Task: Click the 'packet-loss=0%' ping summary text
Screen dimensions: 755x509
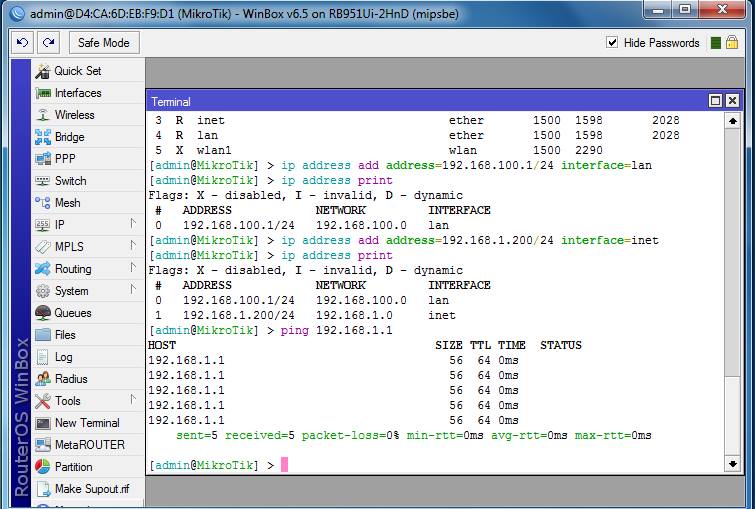Action: [350, 435]
